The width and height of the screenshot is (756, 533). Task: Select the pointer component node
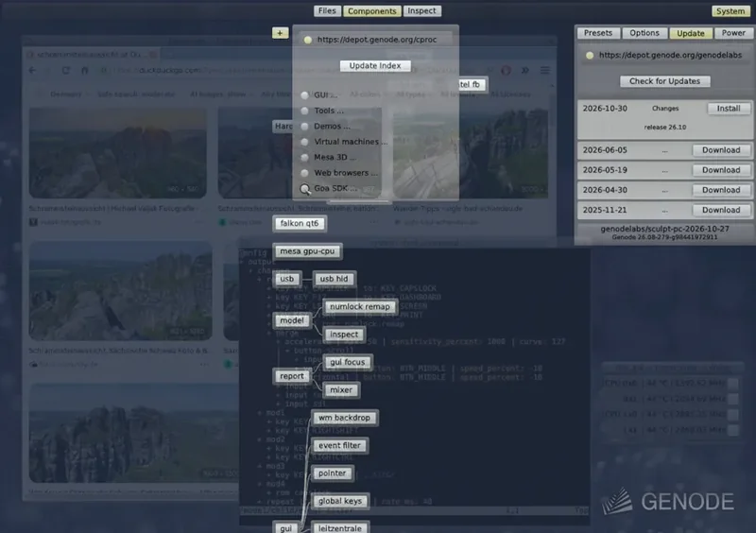coord(333,473)
